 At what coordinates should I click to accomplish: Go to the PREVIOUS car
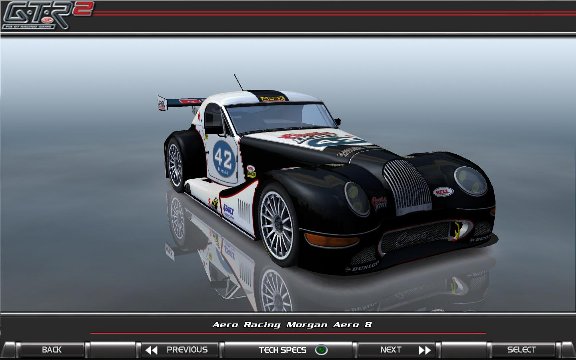click(180, 350)
